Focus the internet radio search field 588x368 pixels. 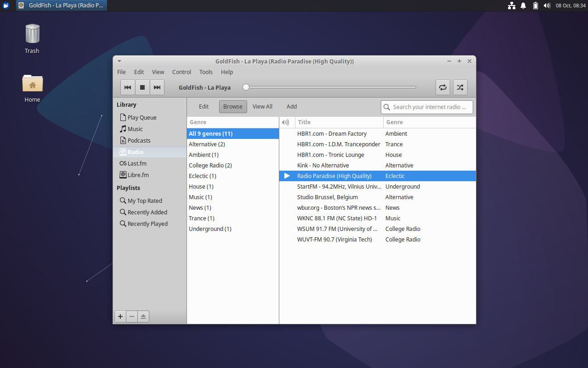click(x=427, y=107)
